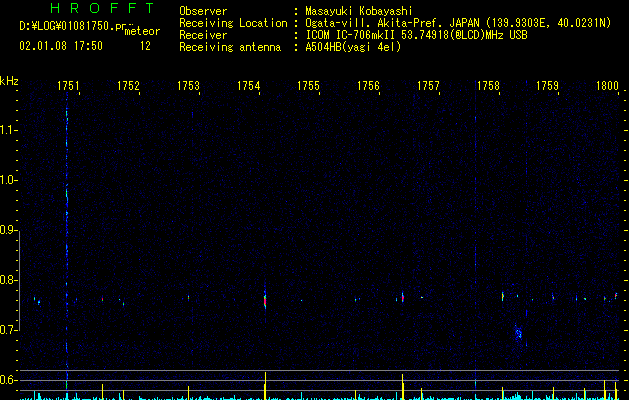Click the diffuse blue echo cluster near 1758
Image resolution: width=629 pixels, height=400 pixels.
coord(518,333)
